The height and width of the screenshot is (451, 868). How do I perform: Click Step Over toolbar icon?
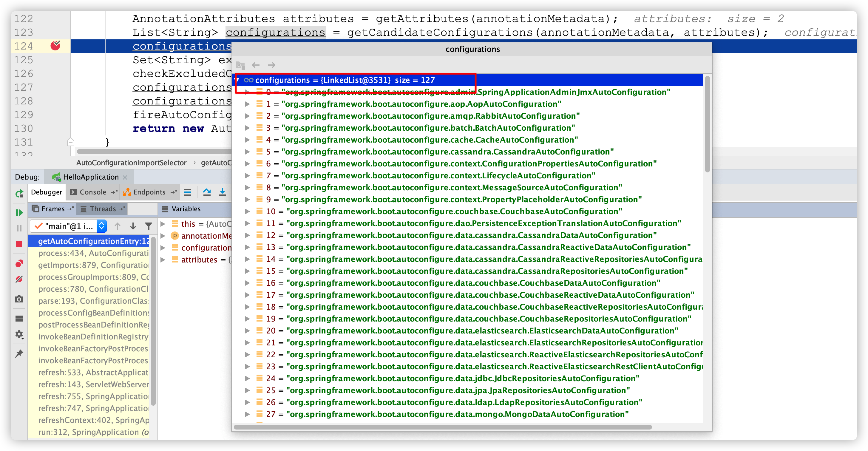point(207,192)
